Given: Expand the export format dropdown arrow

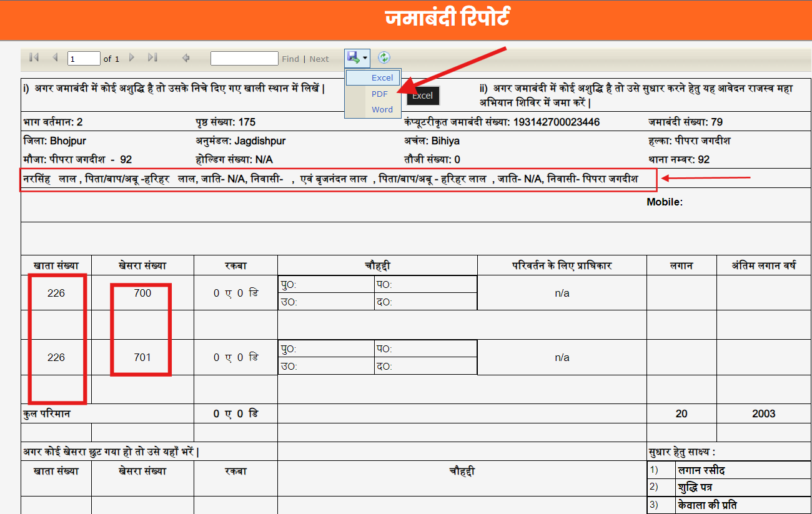Looking at the screenshot, I should coord(365,59).
